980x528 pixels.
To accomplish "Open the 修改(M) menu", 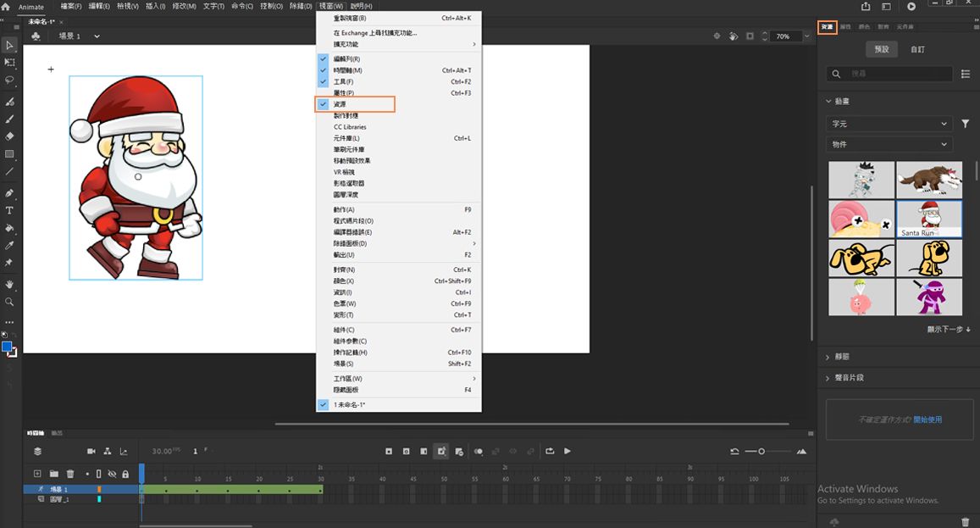I will tap(184, 6).
